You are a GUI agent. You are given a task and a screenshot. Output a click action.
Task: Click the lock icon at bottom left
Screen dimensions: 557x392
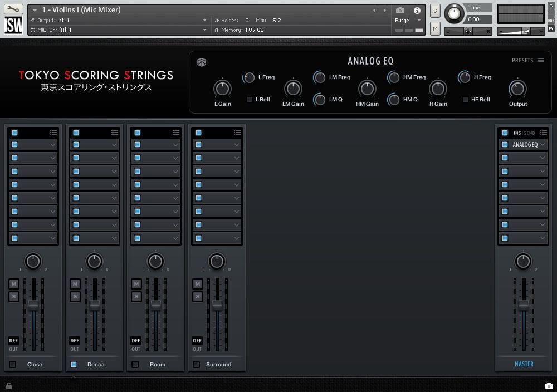9,385
